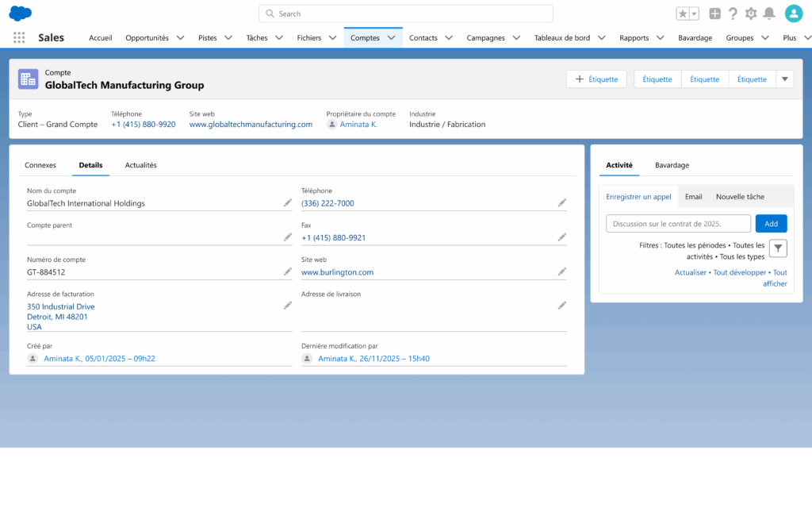Click the owner avatar next to Aminata K.
The width and height of the screenshot is (812, 508).
pos(332,125)
